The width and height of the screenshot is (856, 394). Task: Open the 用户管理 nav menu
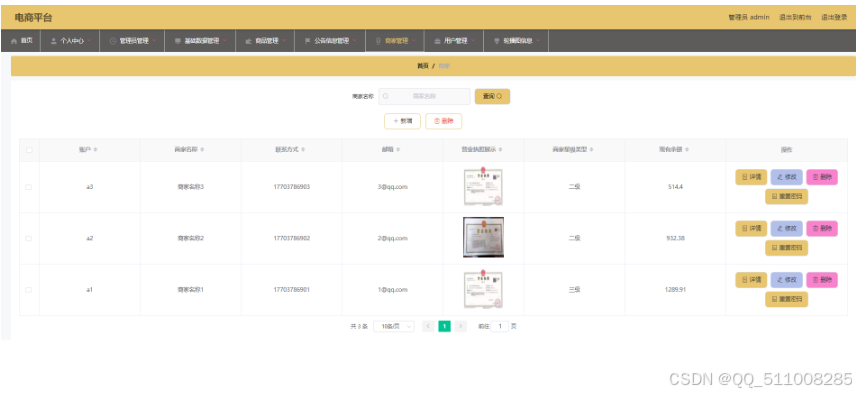pos(454,41)
